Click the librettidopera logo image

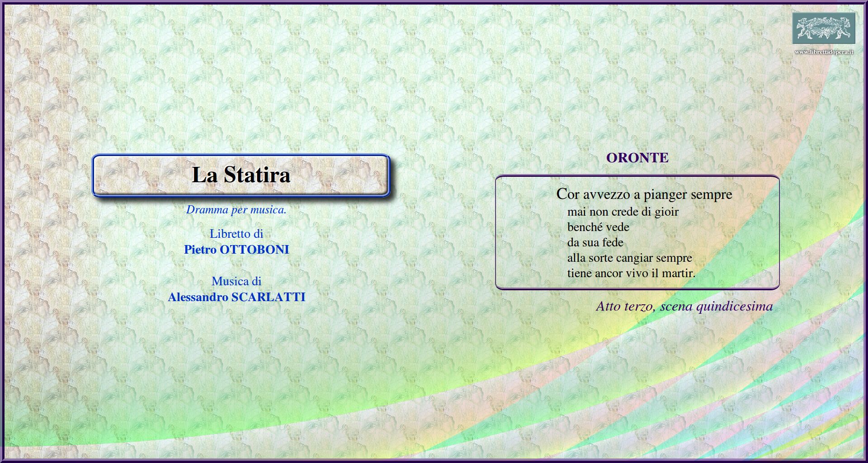coord(823,28)
